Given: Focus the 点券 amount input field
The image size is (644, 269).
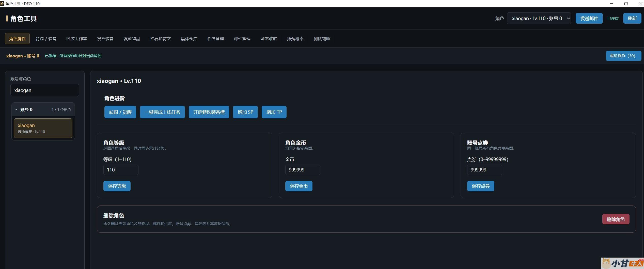Looking at the screenshot, I should coord(485,170).
